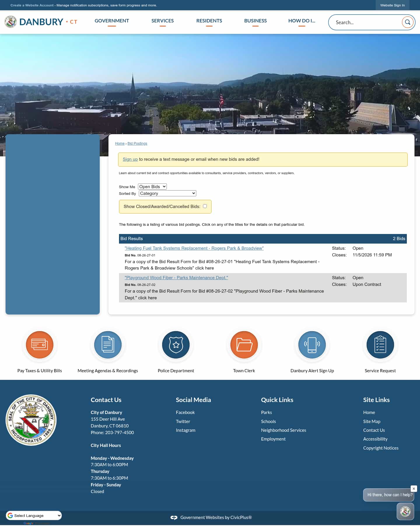420x526 pixels.
Task: Click the Danbury CT logo in header
Action: point(41,22)
